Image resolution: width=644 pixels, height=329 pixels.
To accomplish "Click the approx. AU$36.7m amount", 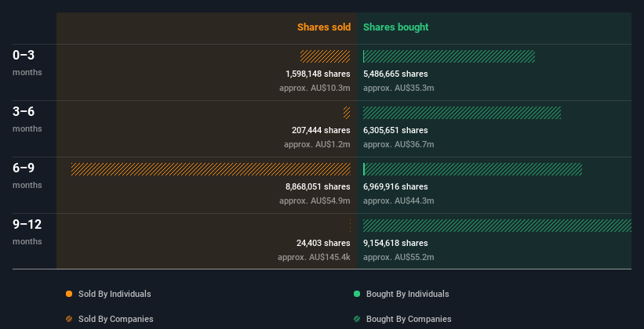I will pyautogui.click(x=398, y=144).
